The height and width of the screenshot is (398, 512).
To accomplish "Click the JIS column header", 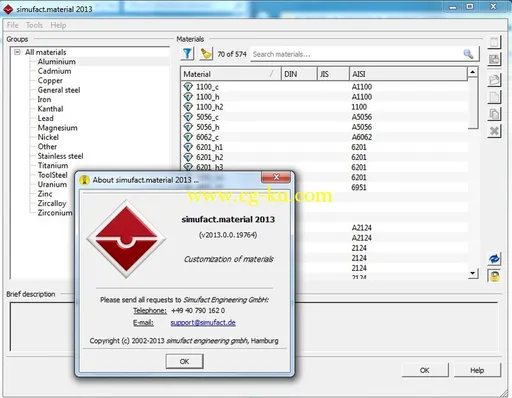I will point(333,74).
